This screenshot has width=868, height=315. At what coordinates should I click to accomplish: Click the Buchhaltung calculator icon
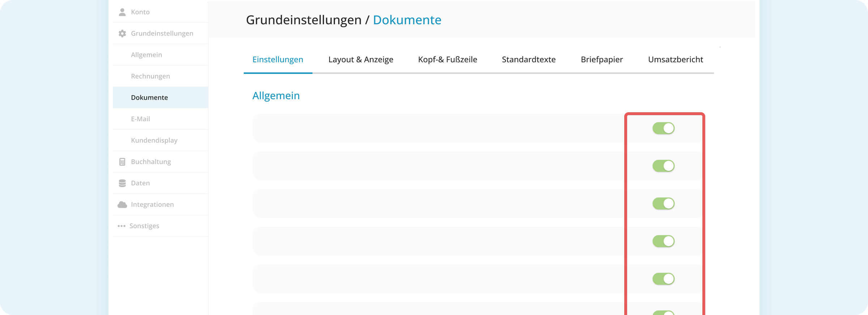122,162
